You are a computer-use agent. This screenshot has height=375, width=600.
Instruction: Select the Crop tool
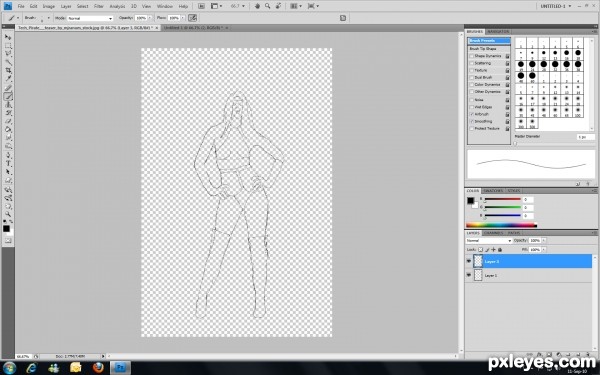(8, 71)
